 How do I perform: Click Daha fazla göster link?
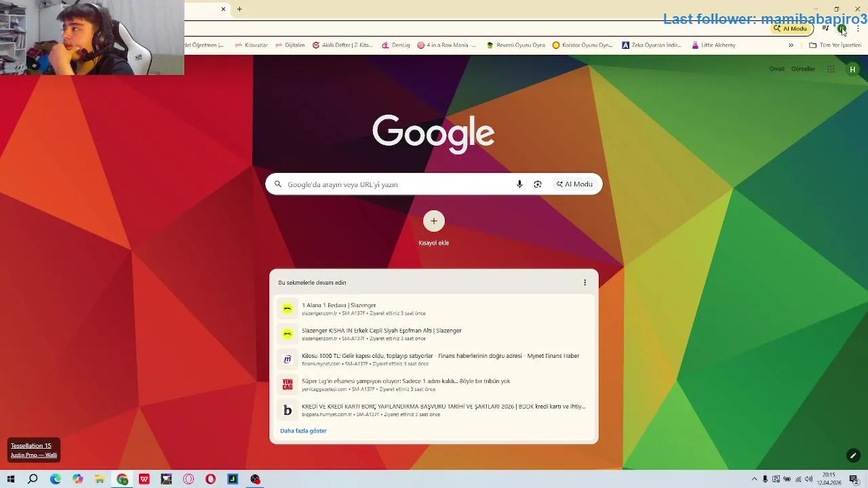pos(303,431)
